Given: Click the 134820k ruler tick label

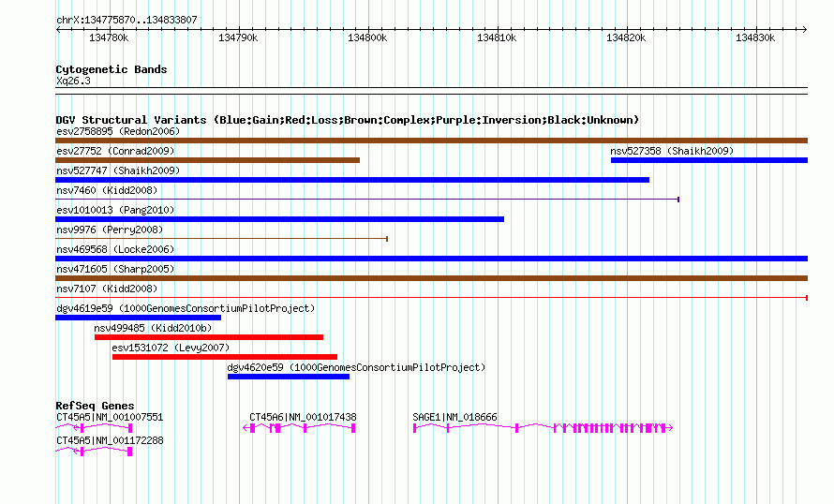Looking at the screenshot, I should click(626, 37).
